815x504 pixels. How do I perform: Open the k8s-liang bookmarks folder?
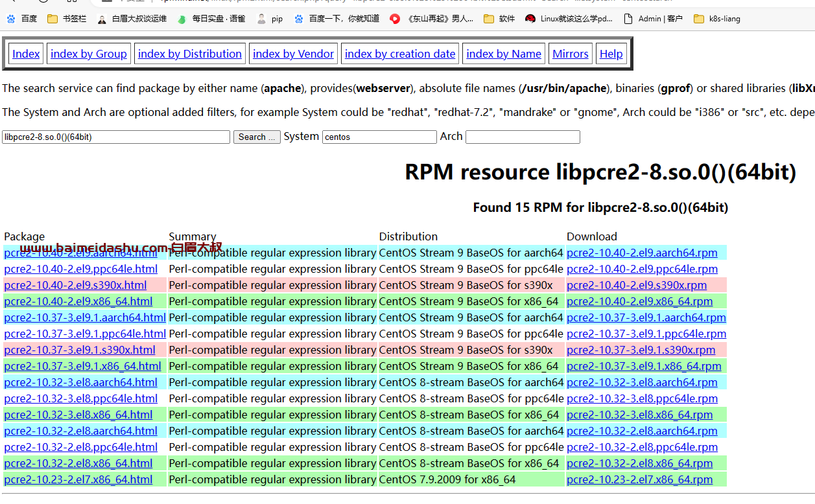[x=716, y=19]
